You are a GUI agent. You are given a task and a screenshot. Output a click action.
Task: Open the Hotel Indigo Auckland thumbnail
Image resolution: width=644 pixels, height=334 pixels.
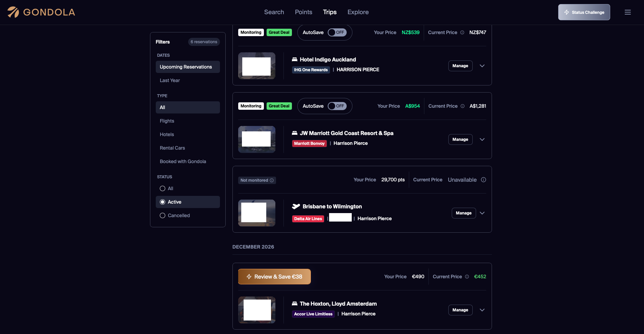tap(257, 66)
